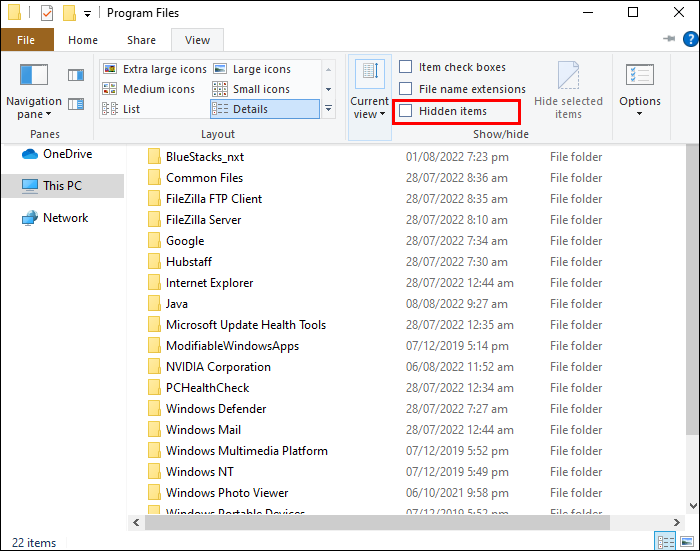Click the Options folder icon
This screenshot has height=551, width=700.
coord(640,75)
